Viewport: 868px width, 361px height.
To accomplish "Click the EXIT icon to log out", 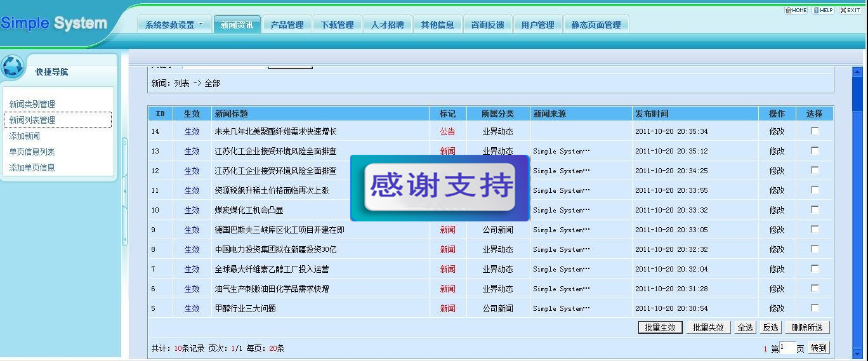I will (x=850, y=10).
